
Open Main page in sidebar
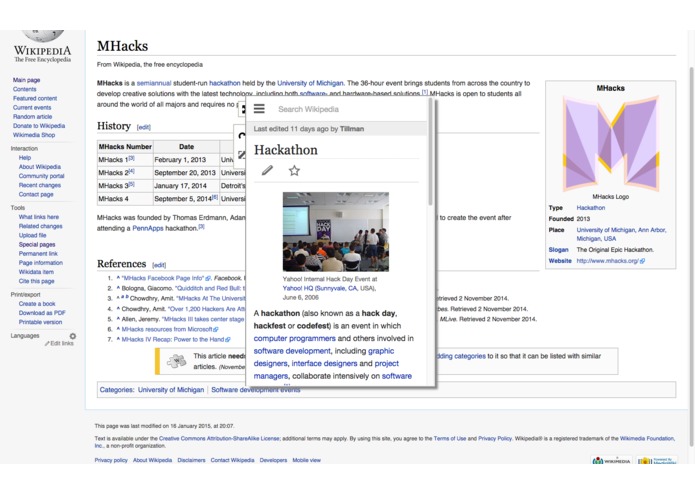pos(27,80)
